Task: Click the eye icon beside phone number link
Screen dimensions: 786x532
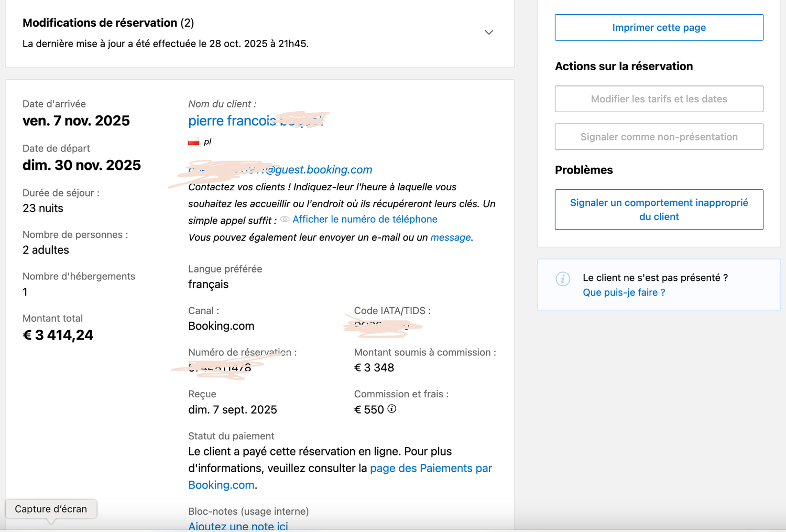Action: 285,219
